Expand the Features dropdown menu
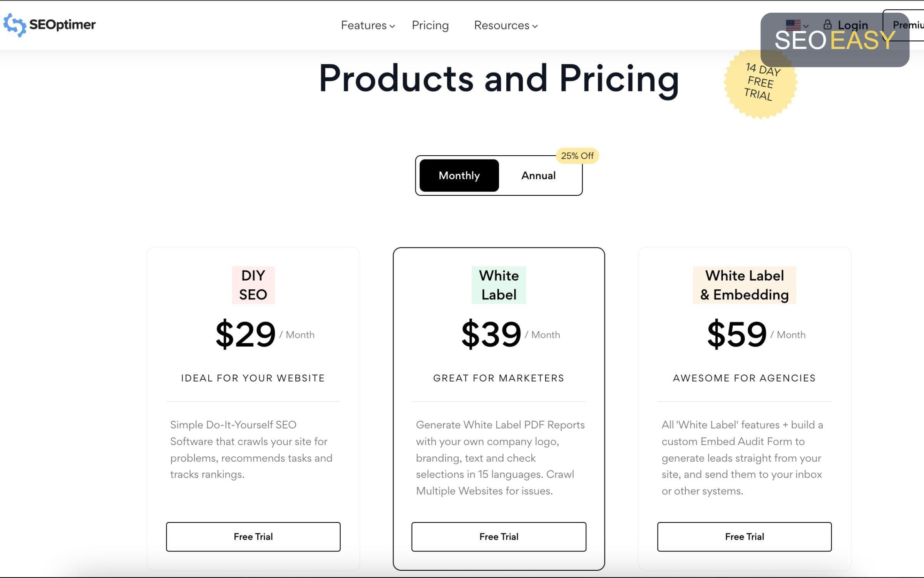924x578 pixels. coord(368,25)
